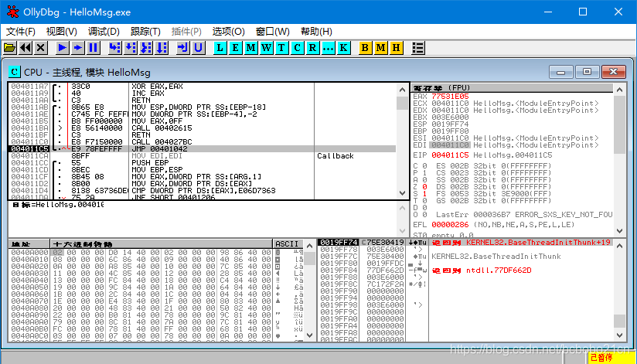Click the Step over toolbar icon
Screen dimensions: 637x364
(131, 48)
